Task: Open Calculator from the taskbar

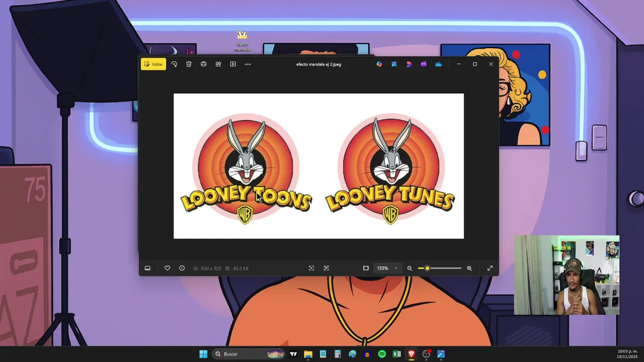Action: pyautogui.click(x=338, y=354)
